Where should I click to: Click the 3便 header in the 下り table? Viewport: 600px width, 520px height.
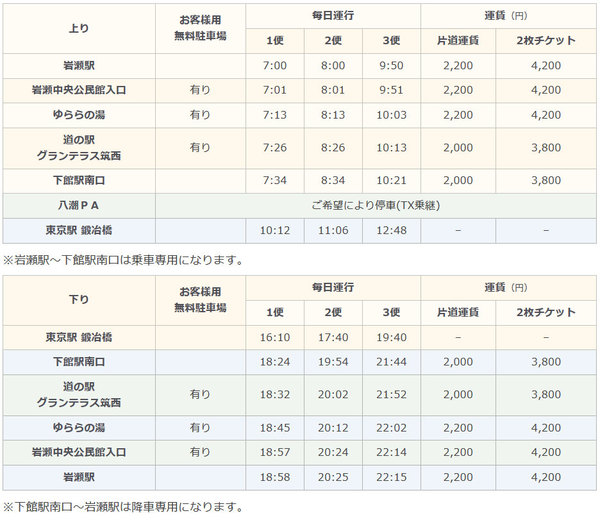tap(392, 312)
